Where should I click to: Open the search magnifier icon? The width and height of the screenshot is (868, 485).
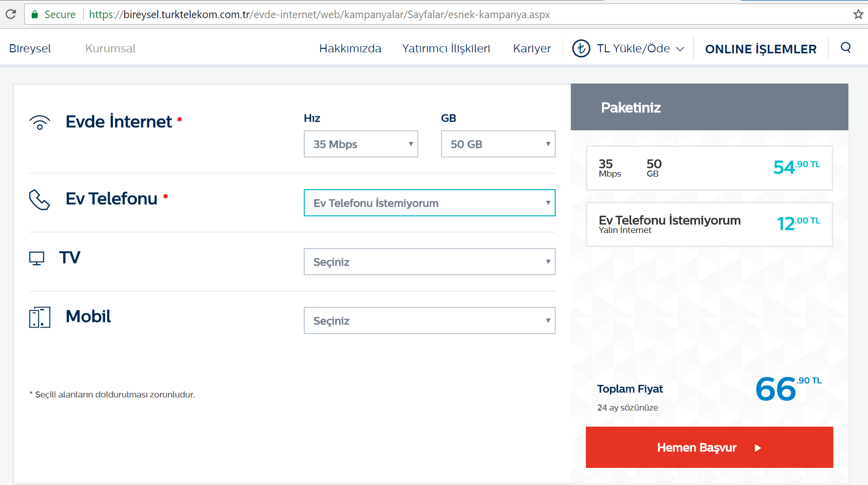pos(846,48)
